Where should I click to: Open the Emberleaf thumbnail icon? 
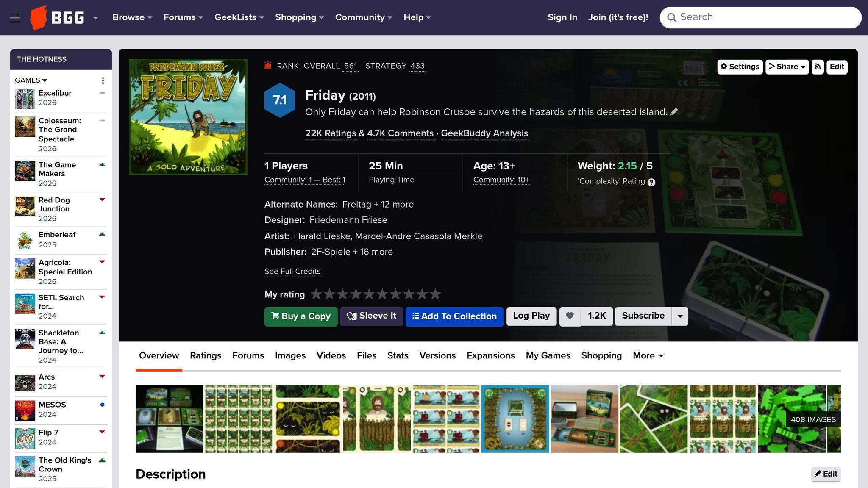[x=25, y=240]
